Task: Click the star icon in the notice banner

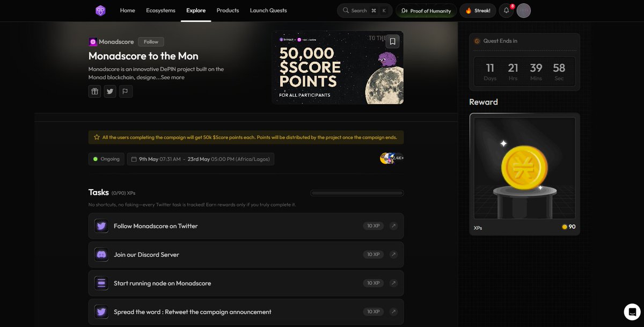Action: coord(97,137)
